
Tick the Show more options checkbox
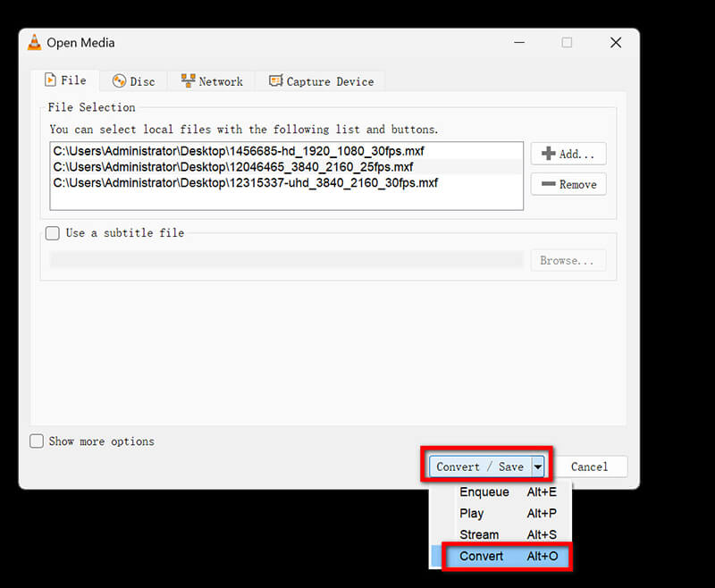pyautogui.click(x=37, y=441)
